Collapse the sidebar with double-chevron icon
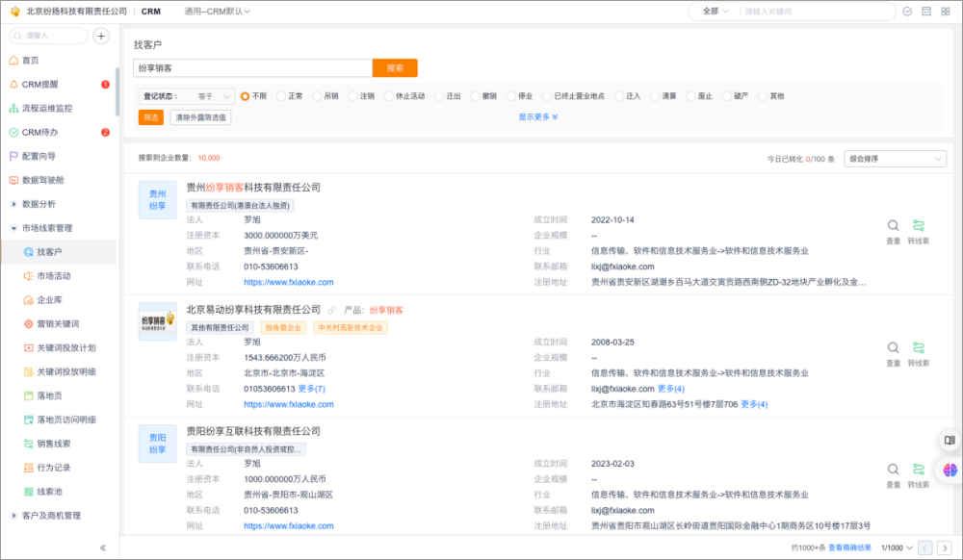Viewport: 963px width, 560px height. (103, 547)
